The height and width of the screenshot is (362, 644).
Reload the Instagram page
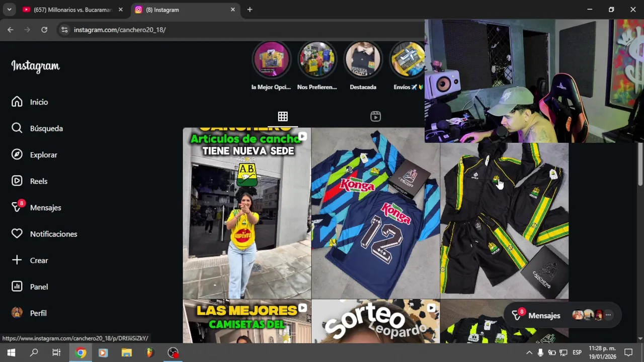click(44, 30)
